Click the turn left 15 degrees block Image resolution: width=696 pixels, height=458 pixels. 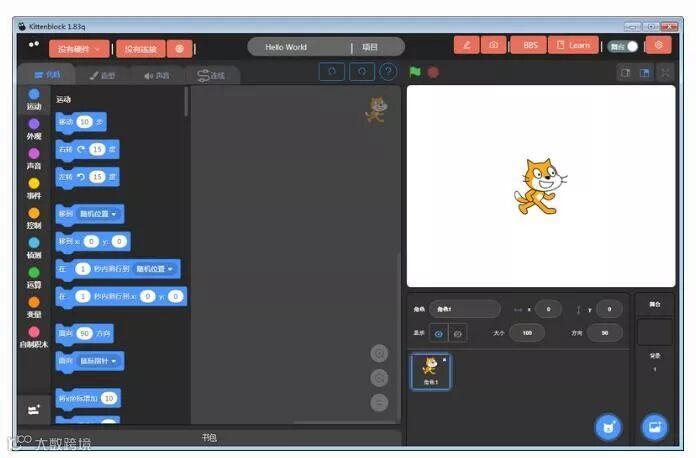pyautogui.click(x=87, y=177)
